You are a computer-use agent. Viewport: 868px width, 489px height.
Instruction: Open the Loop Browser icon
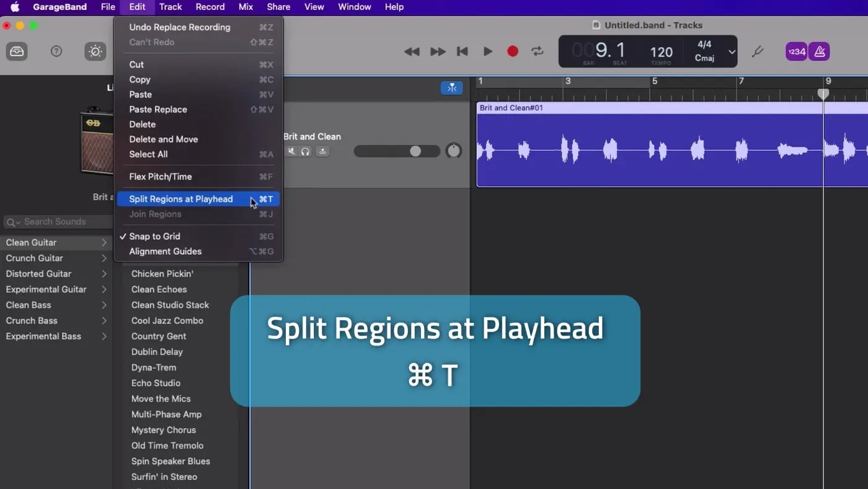(x=16, y=52)
